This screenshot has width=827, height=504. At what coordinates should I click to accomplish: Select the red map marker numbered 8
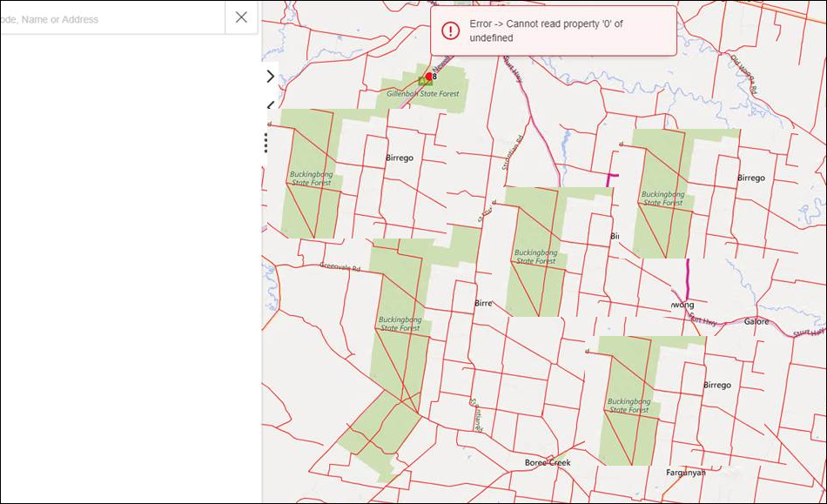pyautogui.click(x=430, y=77)
